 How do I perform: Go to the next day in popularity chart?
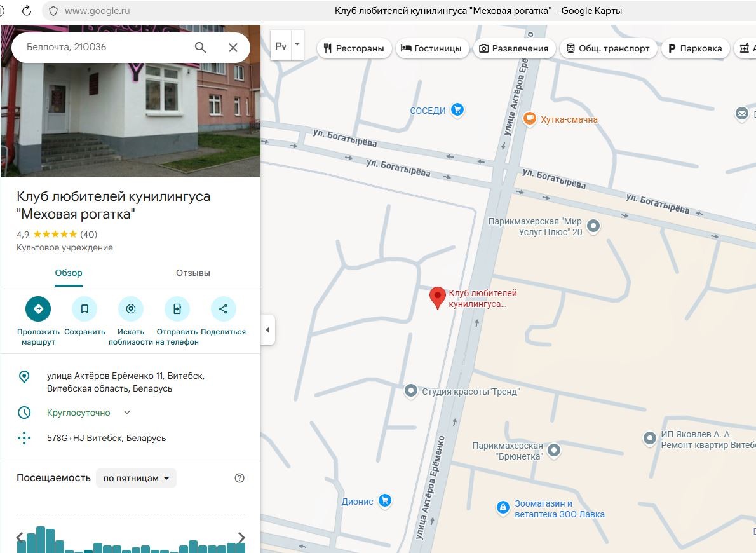coord(241,538)
